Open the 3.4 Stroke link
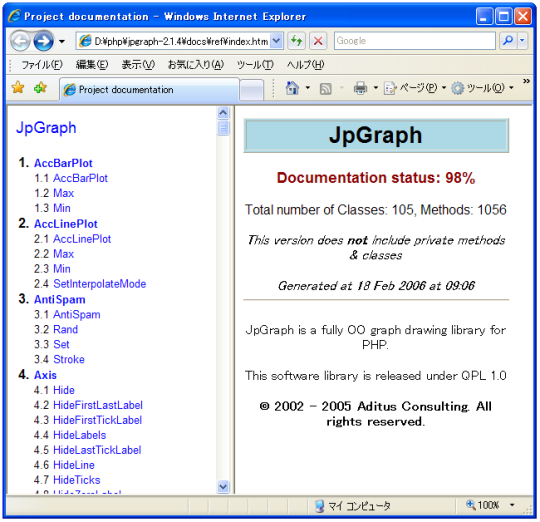540x522 pixels. [69, 359]
